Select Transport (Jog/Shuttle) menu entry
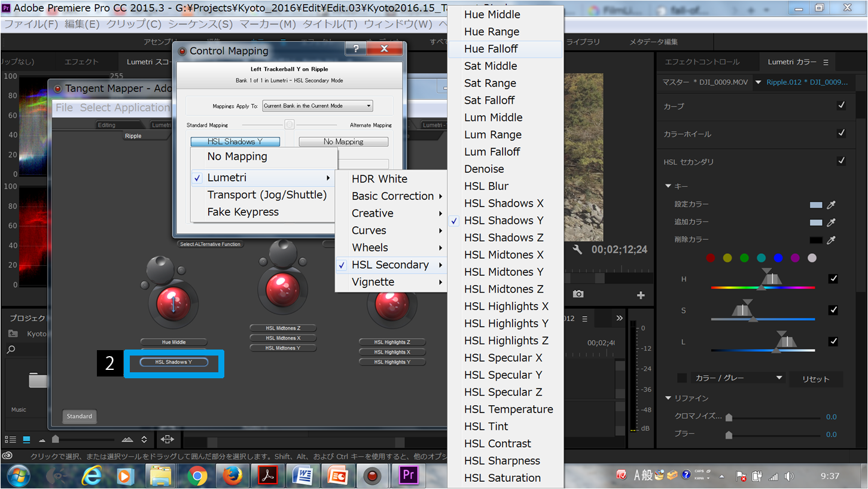Screen dimensions: 868x489 264,195
